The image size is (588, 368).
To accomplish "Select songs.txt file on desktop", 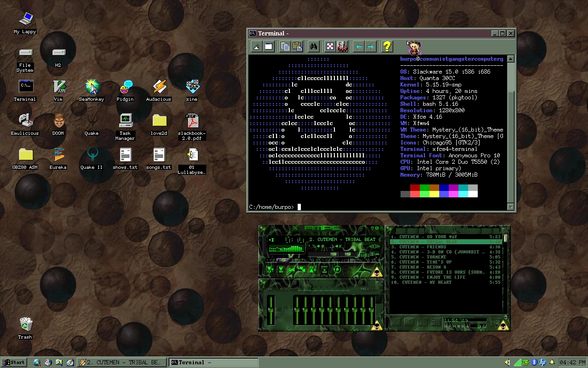I will pyautogui.click(x=158, y=158).
